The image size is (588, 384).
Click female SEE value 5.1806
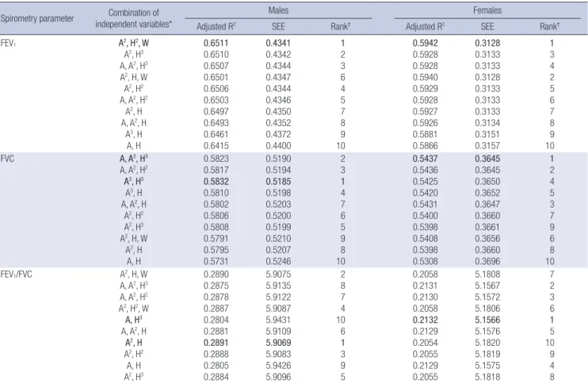pyautogui.click(x=487, y=309)
